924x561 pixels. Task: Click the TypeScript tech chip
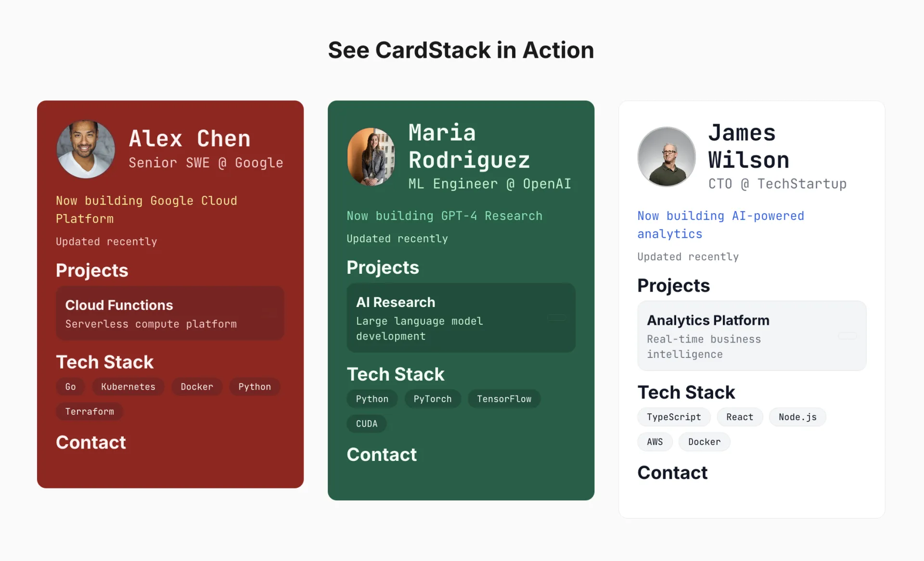coord(673,417)
